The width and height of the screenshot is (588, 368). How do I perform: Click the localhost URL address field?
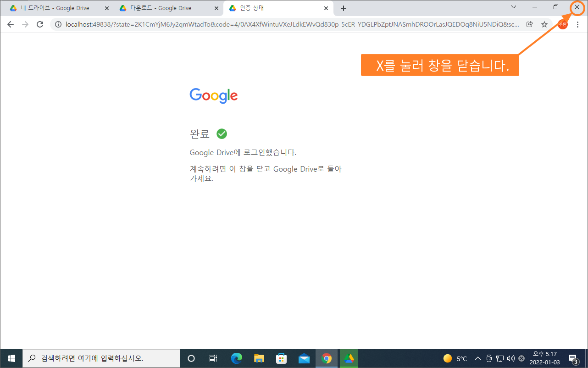coord(292,24)
